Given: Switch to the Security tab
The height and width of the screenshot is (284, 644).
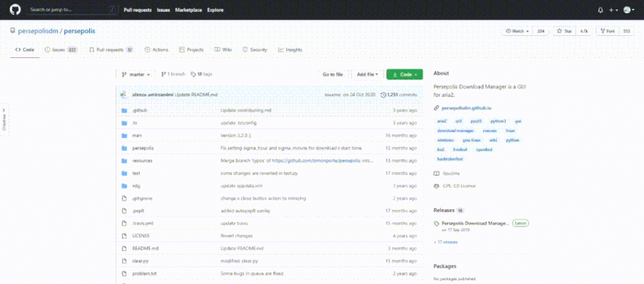Looking at the screenshot, I should point(255,50).
